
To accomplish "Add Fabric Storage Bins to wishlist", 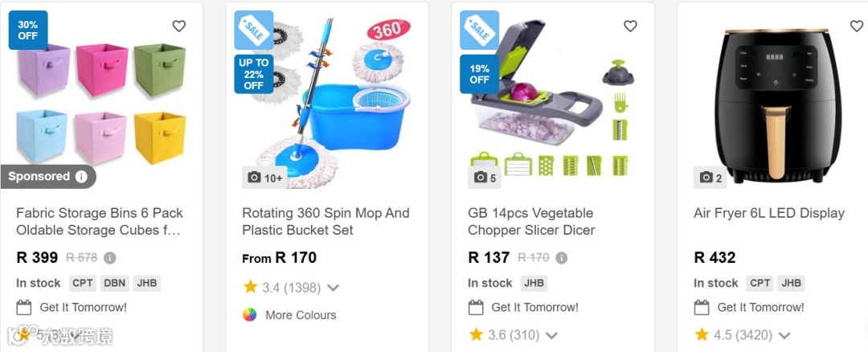I will coord(179,27).
